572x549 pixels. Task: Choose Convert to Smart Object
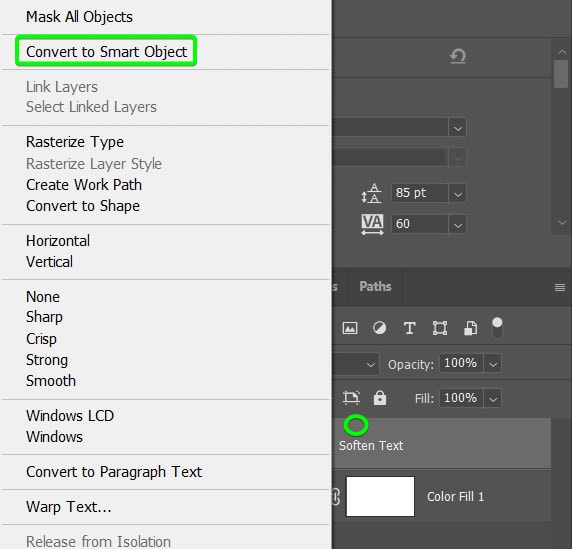click(x=106, y=51)
